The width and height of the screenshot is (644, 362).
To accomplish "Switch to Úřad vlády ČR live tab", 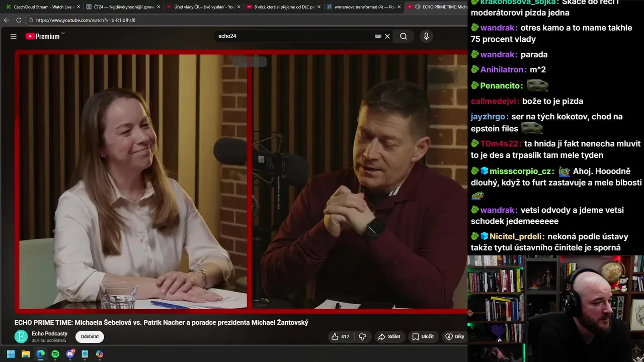I will click(x=203, y=7).
